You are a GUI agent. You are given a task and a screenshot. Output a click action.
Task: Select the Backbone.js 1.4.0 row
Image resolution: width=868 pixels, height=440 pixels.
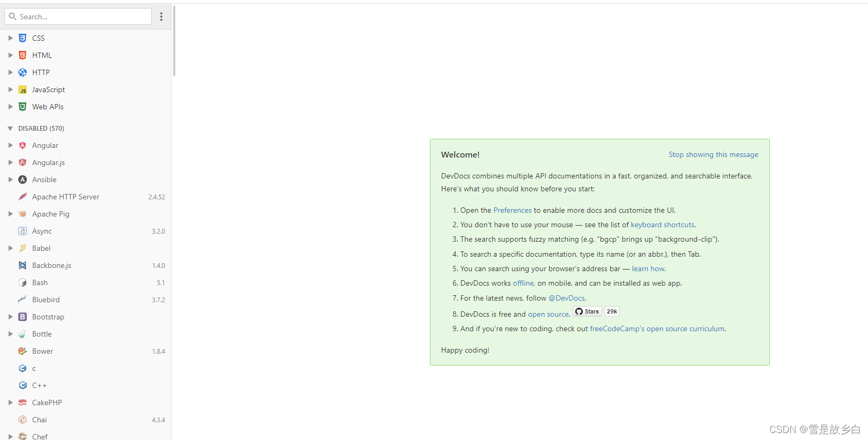point(86,265)
